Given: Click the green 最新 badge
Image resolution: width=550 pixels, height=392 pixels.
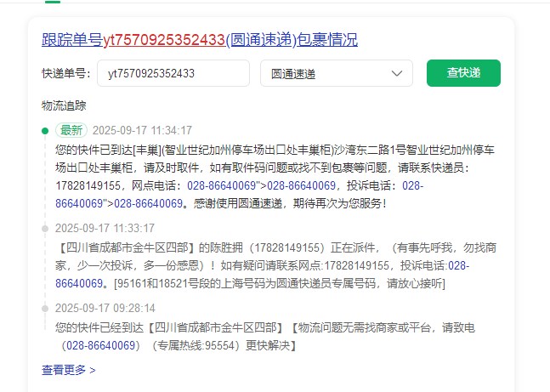Looking at the screenshot, I should [x=71, y=131].
